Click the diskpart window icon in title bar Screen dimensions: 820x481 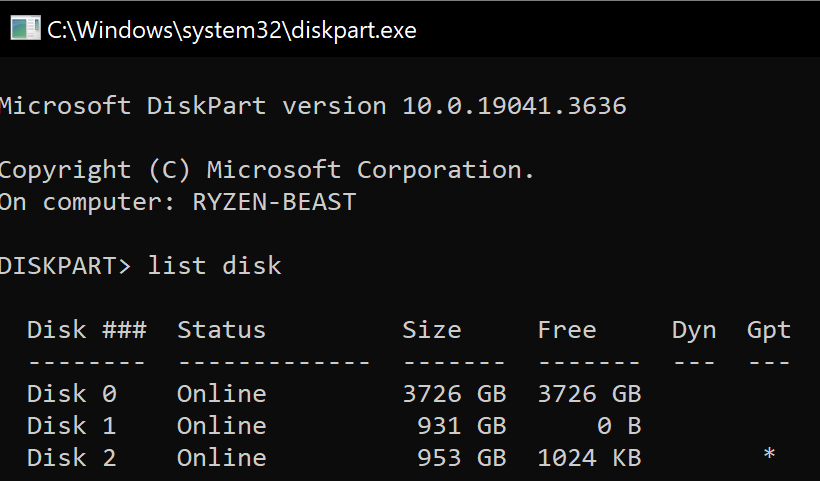pos(25,29)
